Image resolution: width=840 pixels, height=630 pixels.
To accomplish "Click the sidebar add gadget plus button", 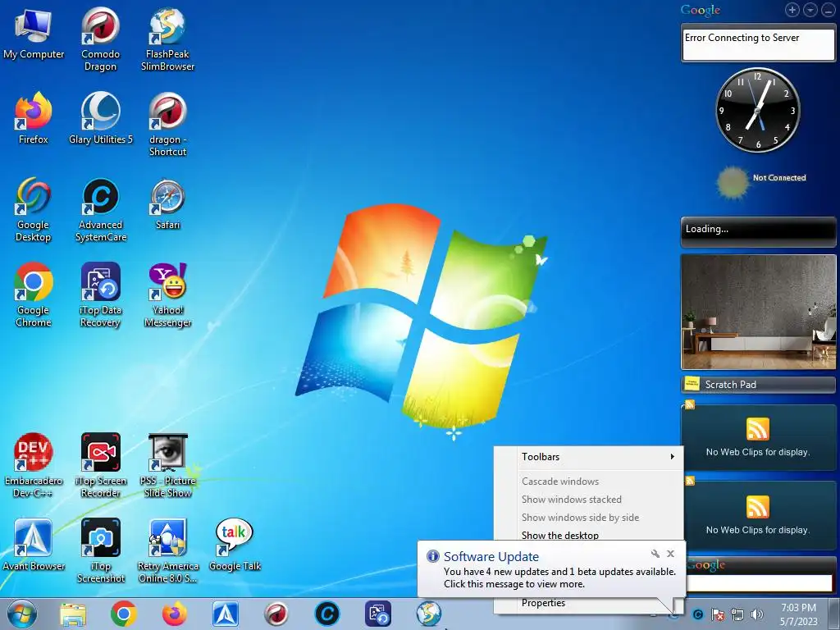I will coord(792,10).
